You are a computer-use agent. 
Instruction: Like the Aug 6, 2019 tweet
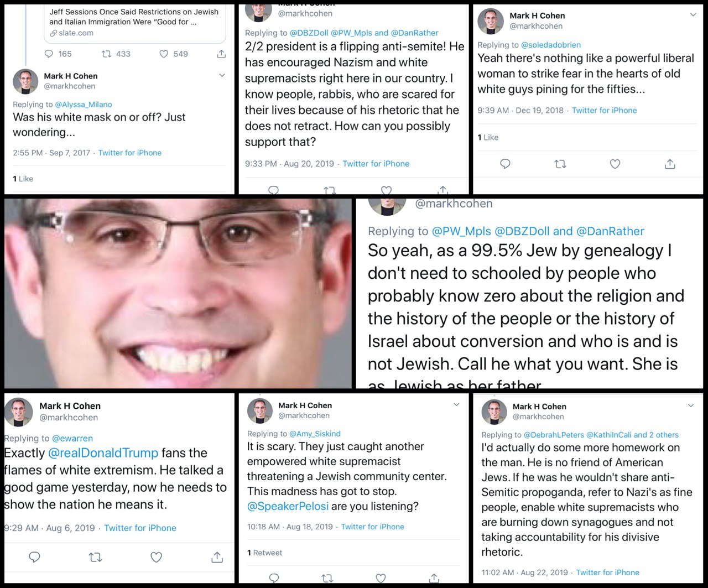(157, 556)
